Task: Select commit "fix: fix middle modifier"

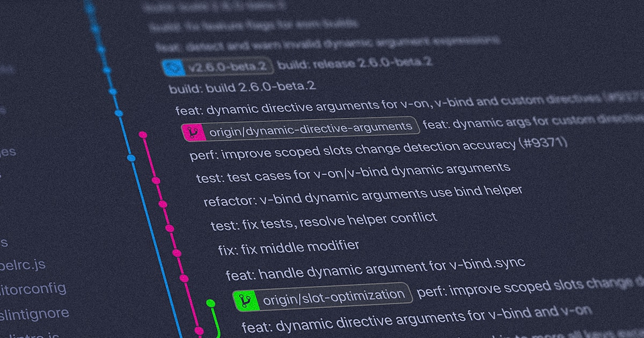Action: [289, 248]
